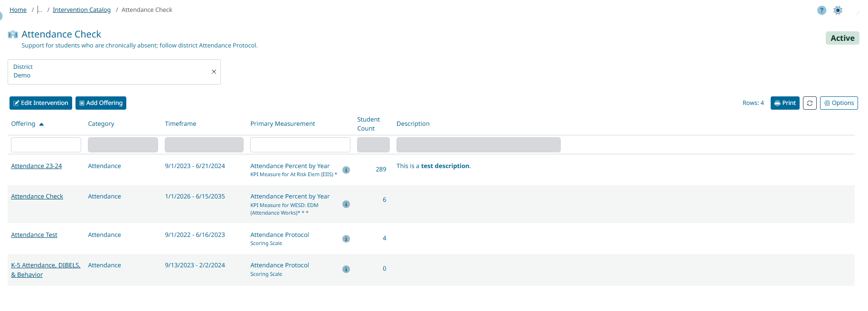This screenshot has width=868, height=311.
Task: Click the Offering filter text field
Action: point(46,145)
